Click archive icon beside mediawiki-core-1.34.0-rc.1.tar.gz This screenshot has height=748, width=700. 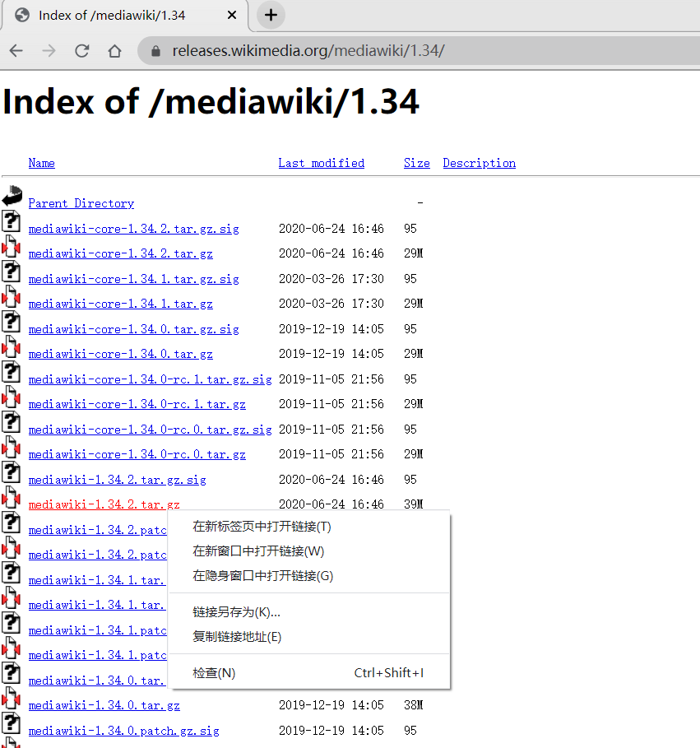[x=11, y=397]
